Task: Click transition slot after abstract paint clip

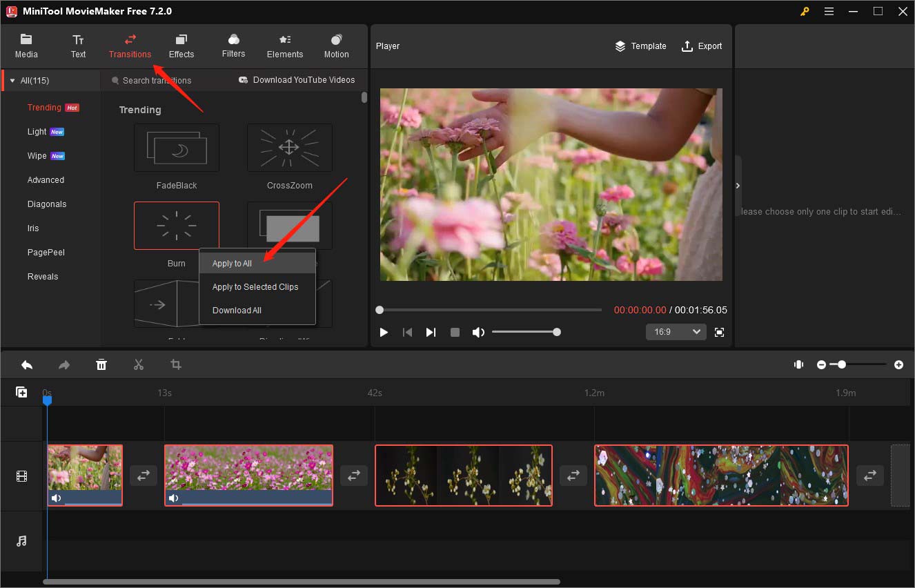Action: tap(870, 476)
